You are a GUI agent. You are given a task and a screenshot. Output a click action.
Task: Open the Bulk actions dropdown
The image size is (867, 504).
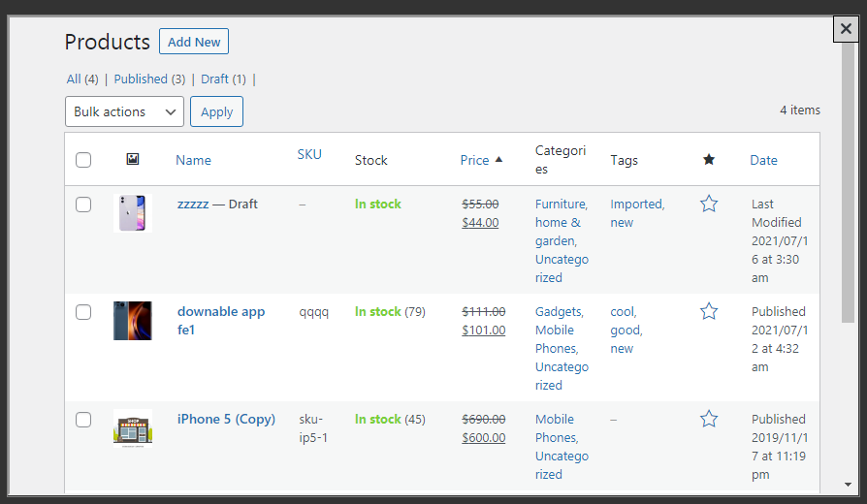click(x=124, y=111)
